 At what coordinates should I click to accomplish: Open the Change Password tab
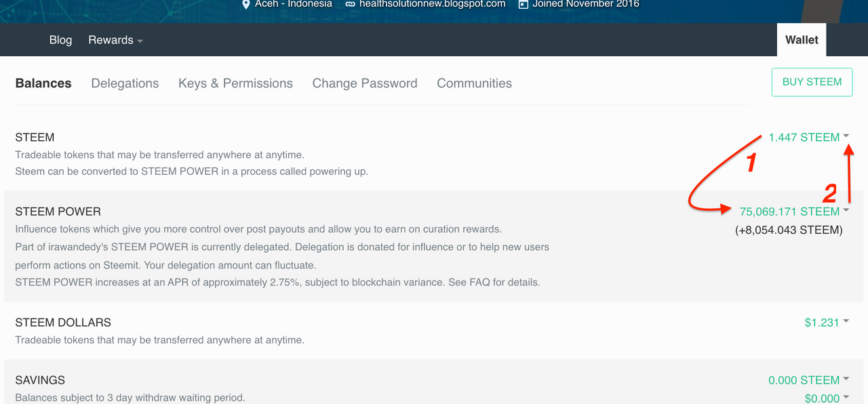click(x=365, y=83)
